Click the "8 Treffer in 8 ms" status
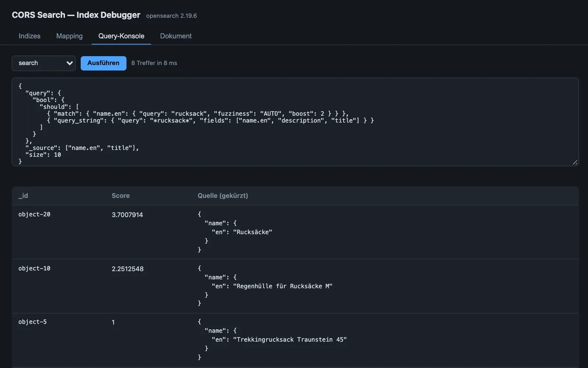 pos(154,63)
